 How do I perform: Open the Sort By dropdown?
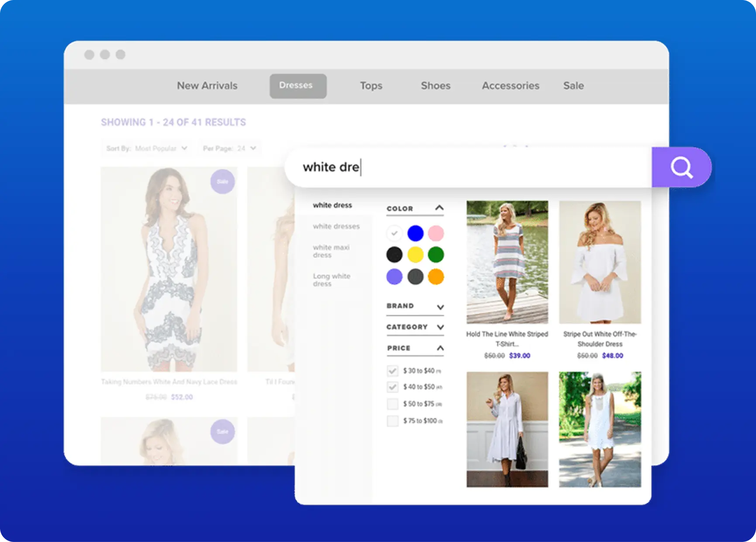(x=147, y=149)
